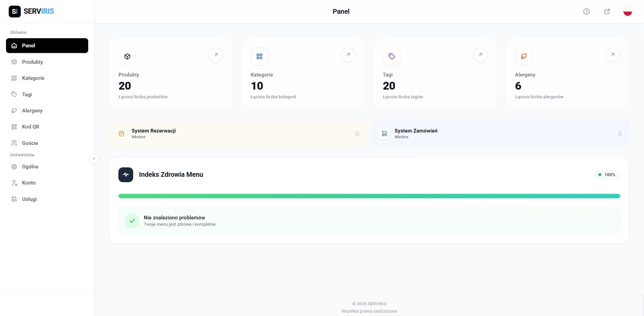The image size is (644, 316).
Task: Open the Polish flag language selector
Action: pyautogui.click(x=627, y=12)
